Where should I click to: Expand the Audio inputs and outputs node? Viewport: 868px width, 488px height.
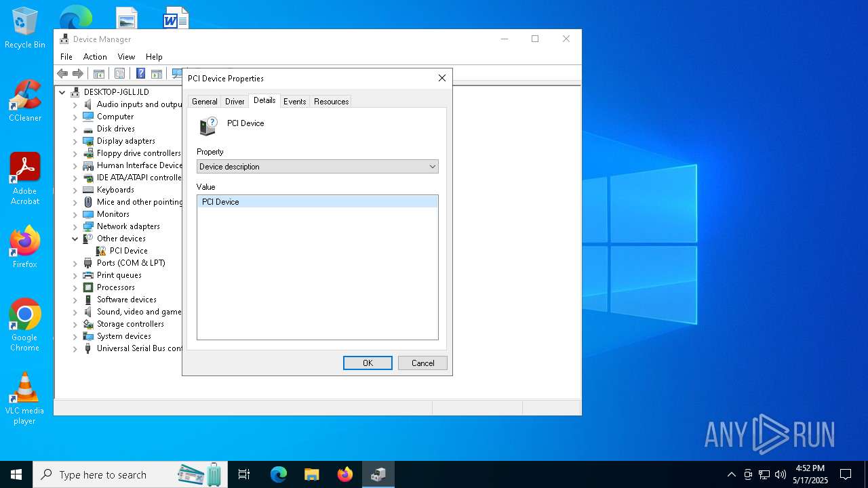tap(75, 104)
